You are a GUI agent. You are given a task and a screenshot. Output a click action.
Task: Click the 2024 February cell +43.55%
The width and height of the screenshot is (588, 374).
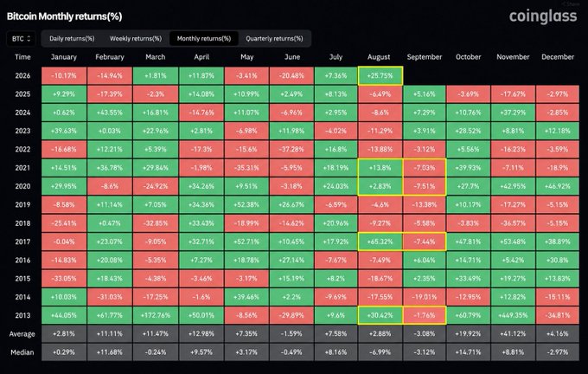110,113
